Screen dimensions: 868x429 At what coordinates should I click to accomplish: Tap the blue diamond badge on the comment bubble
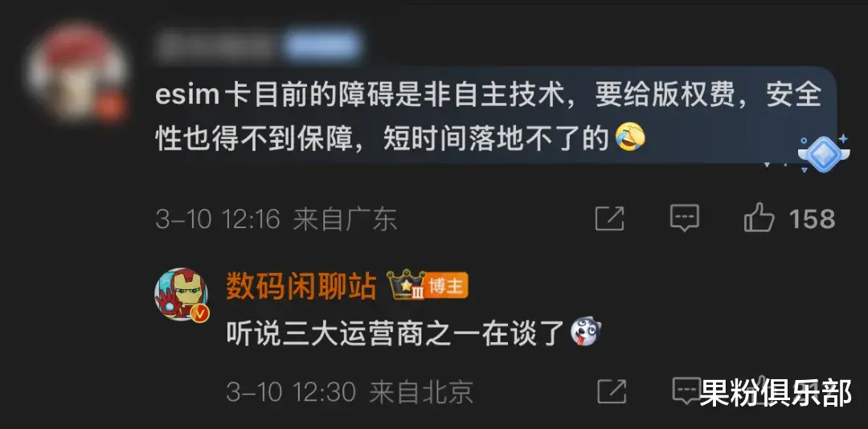click(822, 153)
